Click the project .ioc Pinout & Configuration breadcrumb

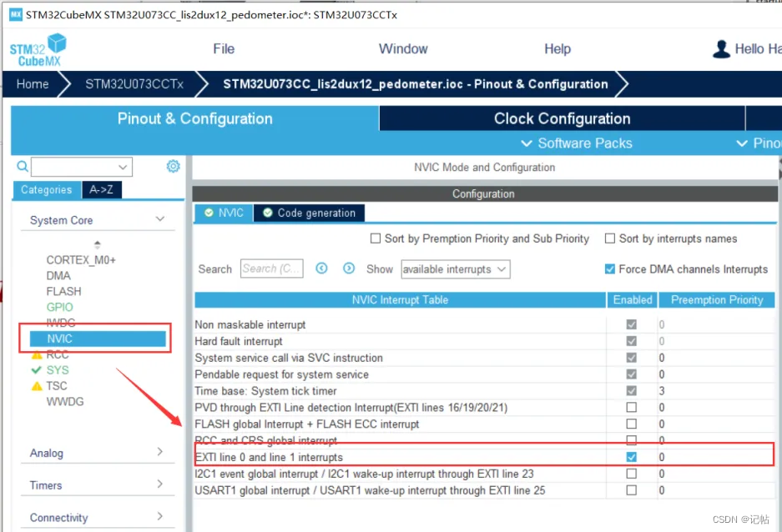click(x=416, y=84)
